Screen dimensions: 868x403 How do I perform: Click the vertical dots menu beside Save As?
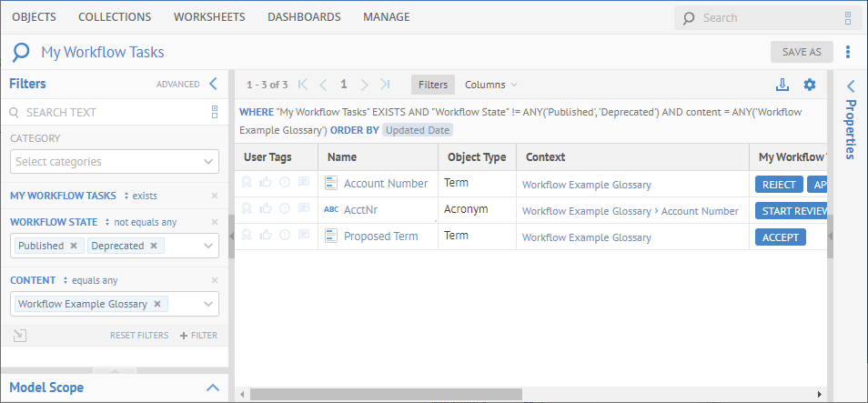[848, 52]
